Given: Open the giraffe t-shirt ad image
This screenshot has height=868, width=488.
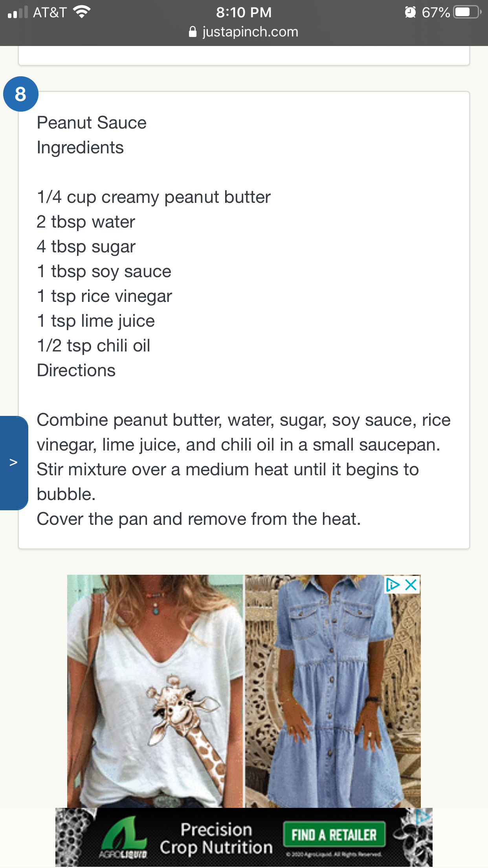Looking at the screenshot, I should (155, 691).
